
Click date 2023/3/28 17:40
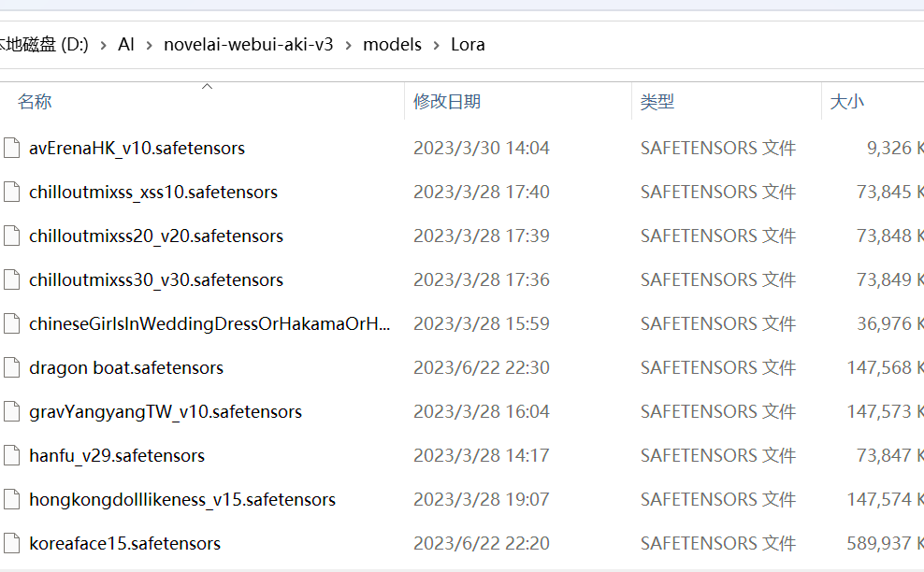[x=482, y=192]
